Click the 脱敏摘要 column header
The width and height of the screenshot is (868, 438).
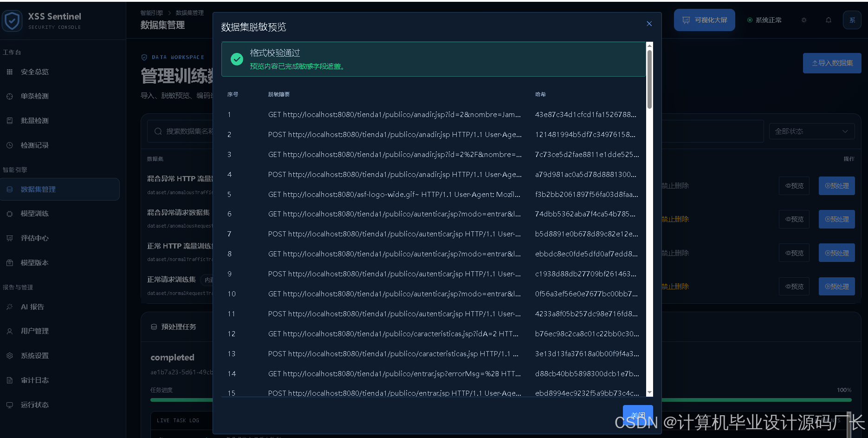pyautogui.click(x=279, y=94)
